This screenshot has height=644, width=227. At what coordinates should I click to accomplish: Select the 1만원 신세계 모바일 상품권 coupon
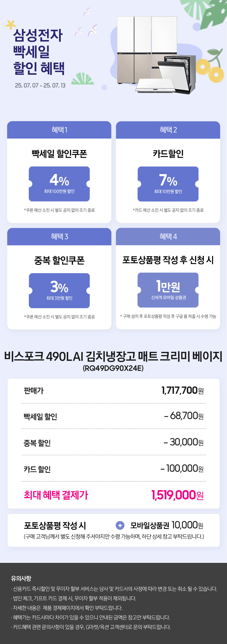pyautogui.click(x=168, y=290)
